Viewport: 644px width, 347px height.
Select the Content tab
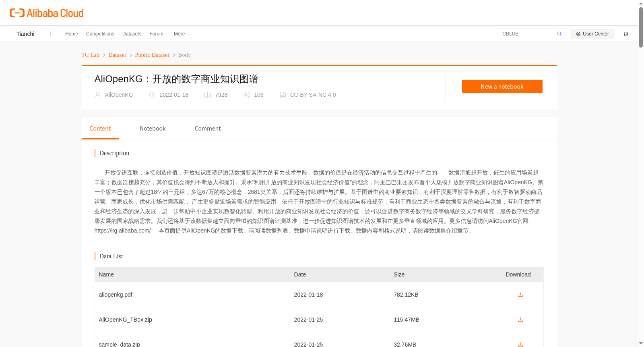click(x=100, y=129)
